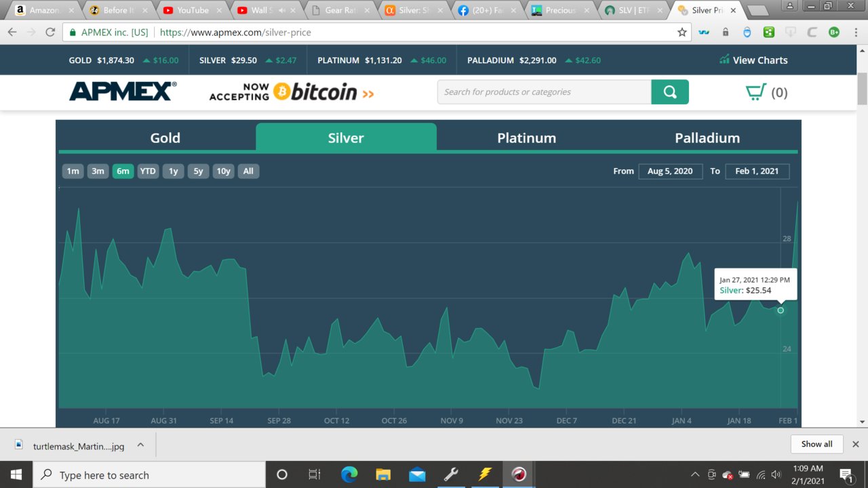868x488 pixels.
Task: Reload the page with the refresh icon
Action: [50, 32]
